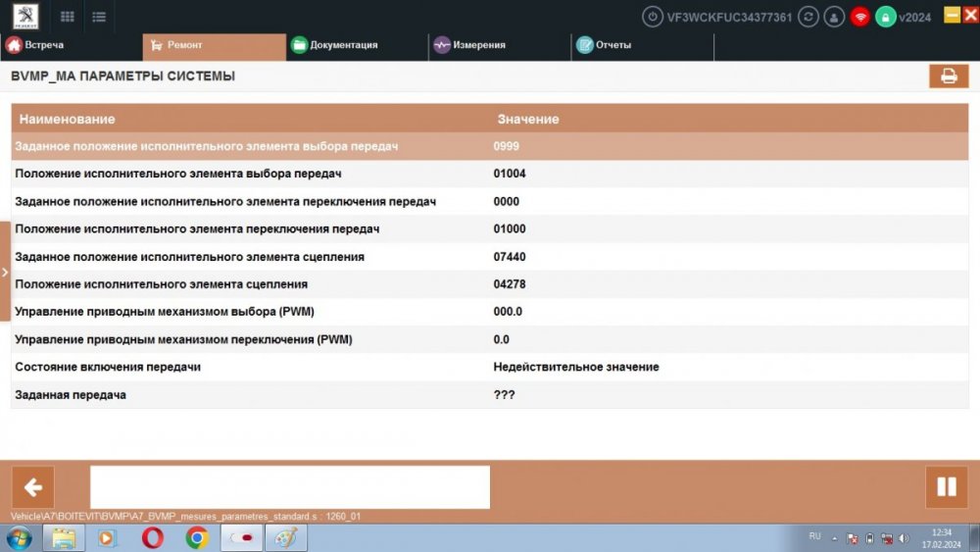Click the value Недействительное значение
Viewport: 980px width, 552px height.
coord(576,367)
